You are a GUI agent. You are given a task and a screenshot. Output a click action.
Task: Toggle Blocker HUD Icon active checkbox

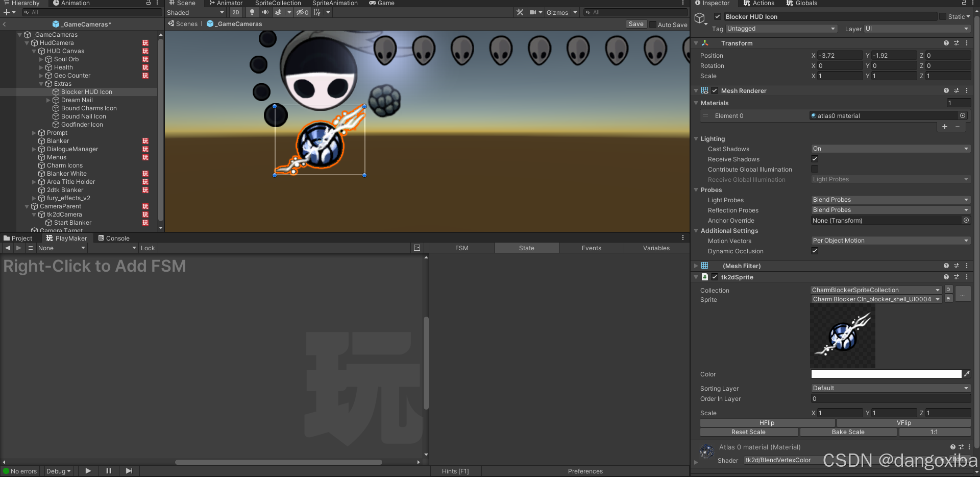tap(717, 16)
